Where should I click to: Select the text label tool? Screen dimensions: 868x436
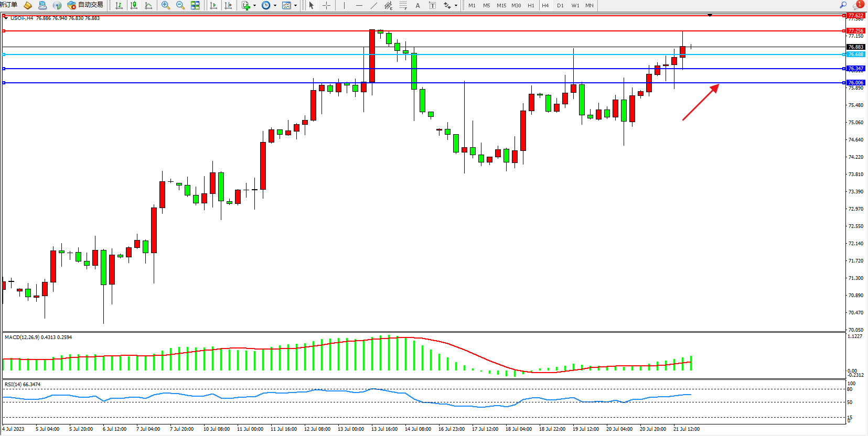point(417,5)
